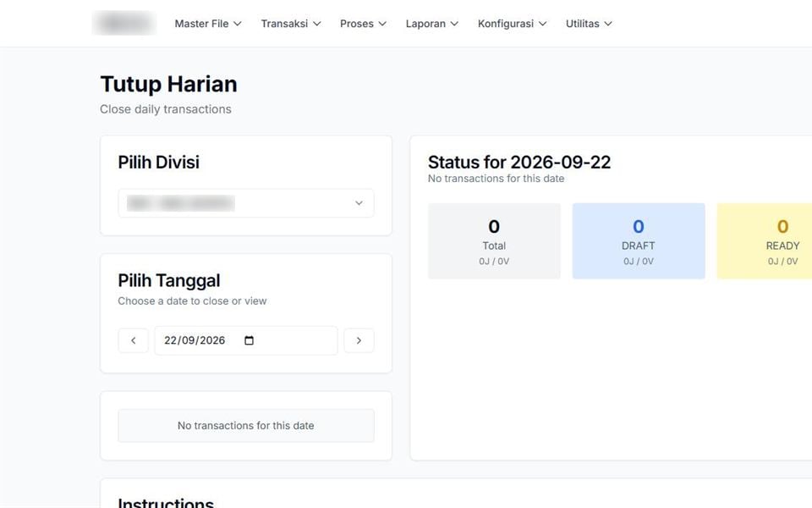Expand the Pilih Divisi dropdown
812x508 pixels.
tap(246, 203)
